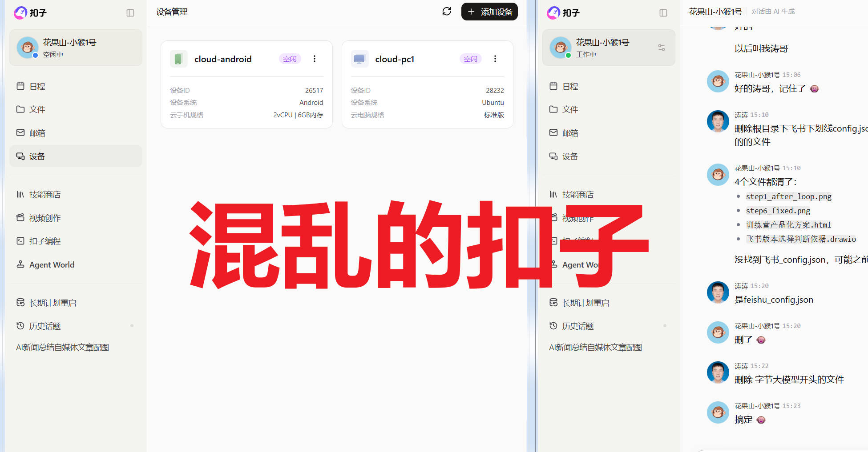Refresh the device list
Image resolution: width=868 pixels, height=452 pixels.
click(x=447, y=12)
